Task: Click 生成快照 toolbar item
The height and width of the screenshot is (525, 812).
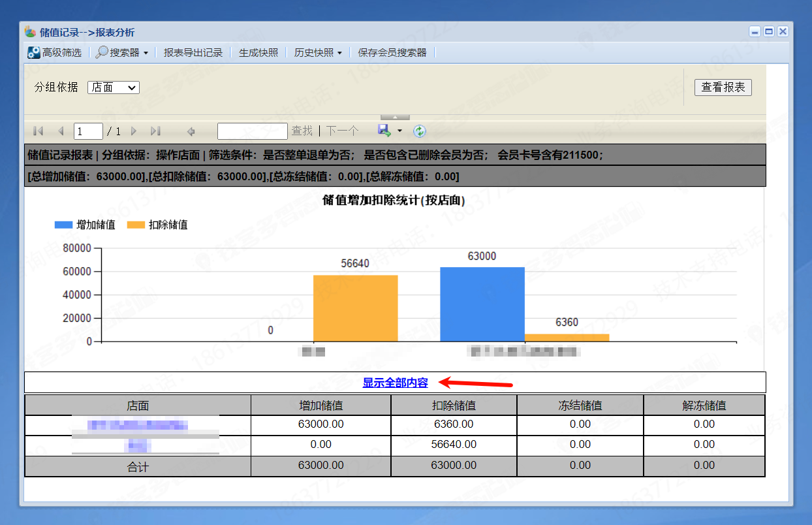Action: pyautogui.click(x=258, y=52)
